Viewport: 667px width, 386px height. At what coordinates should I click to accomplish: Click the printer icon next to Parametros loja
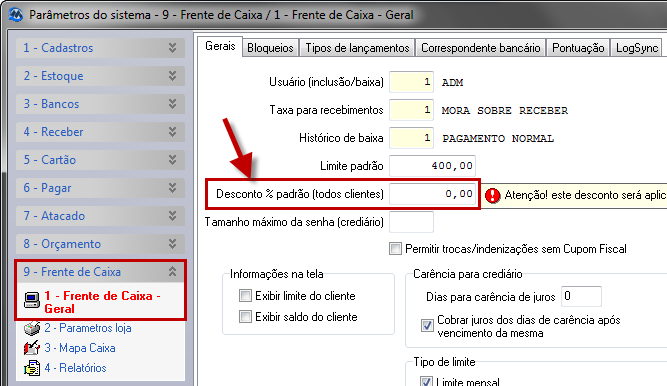click(31, 328)
